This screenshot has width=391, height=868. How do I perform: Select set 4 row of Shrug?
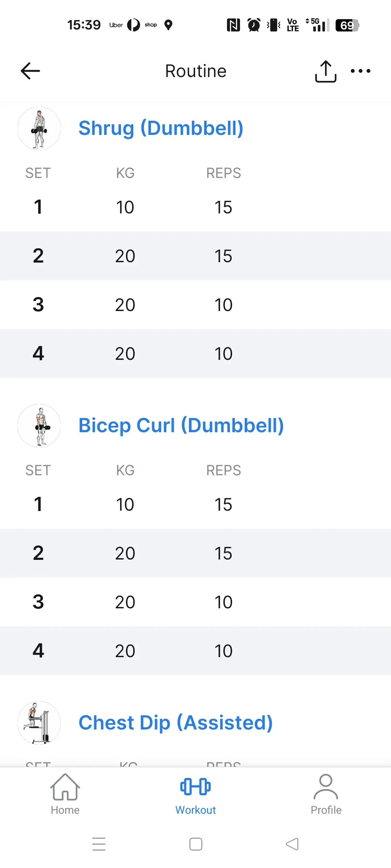(x=195, y=354)
